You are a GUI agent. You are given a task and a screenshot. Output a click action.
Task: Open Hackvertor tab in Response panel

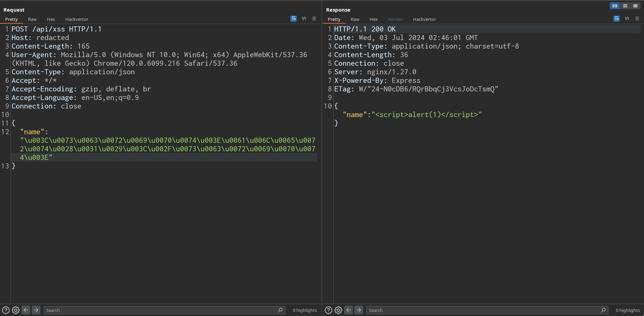point(424,20)
